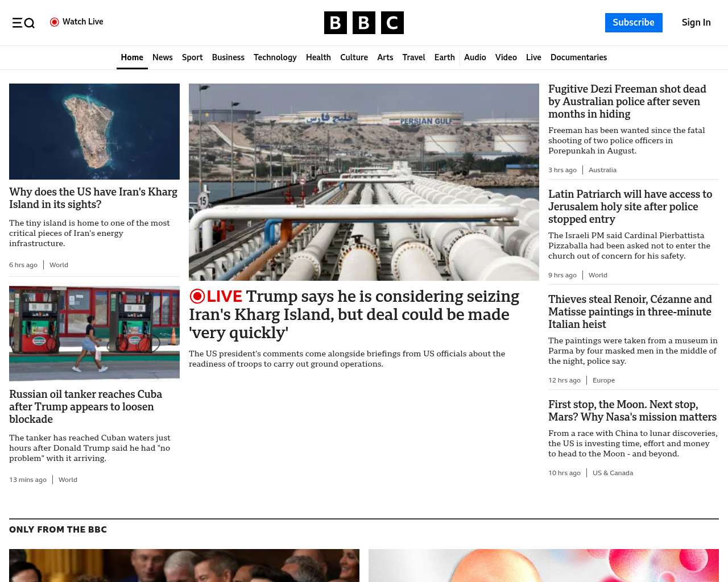Click Sign In
This screenshot has width=728, height=582.
click(x=696, y=23)
